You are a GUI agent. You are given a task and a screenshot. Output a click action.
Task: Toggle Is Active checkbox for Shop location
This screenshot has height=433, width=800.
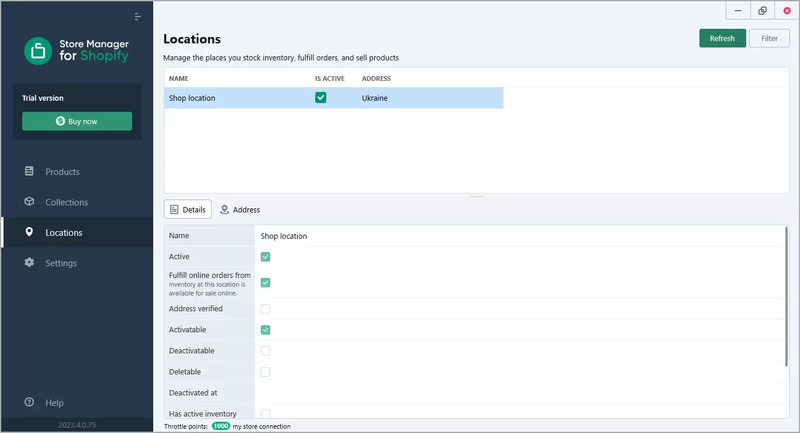[x=320, y=97]
